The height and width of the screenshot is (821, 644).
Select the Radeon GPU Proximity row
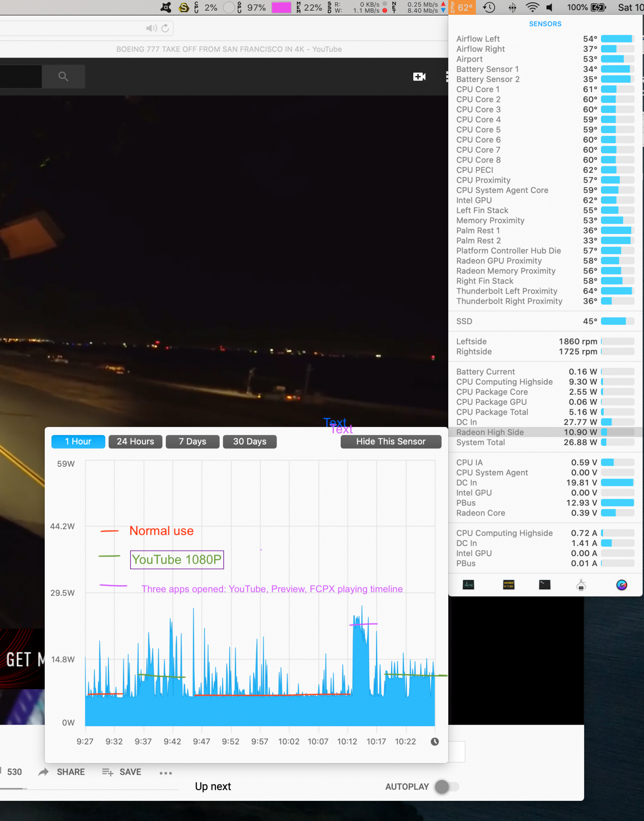point(545,261)
